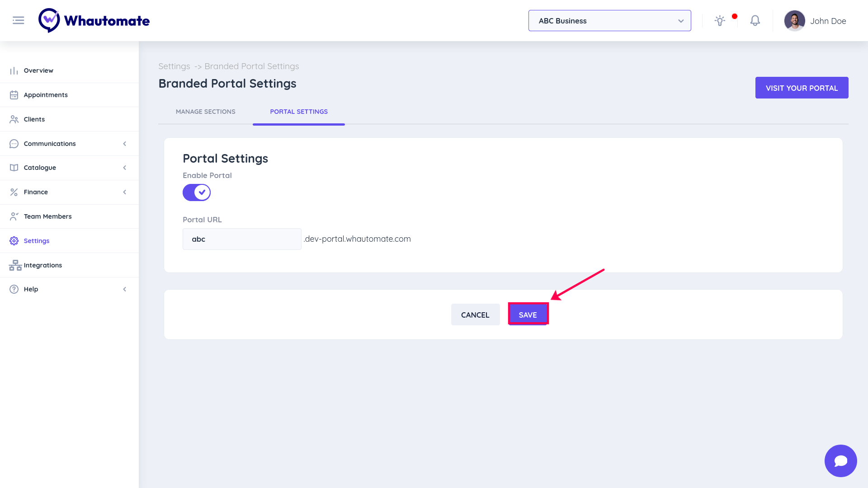Open the ABC Business dropdown

tap(609, 21)
